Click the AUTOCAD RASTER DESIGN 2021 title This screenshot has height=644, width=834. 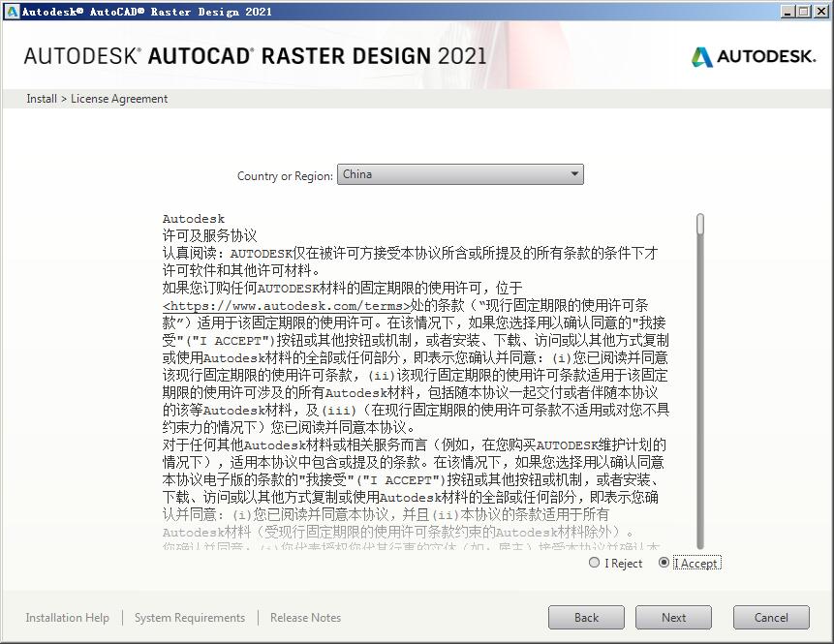(x=256, y=56)
